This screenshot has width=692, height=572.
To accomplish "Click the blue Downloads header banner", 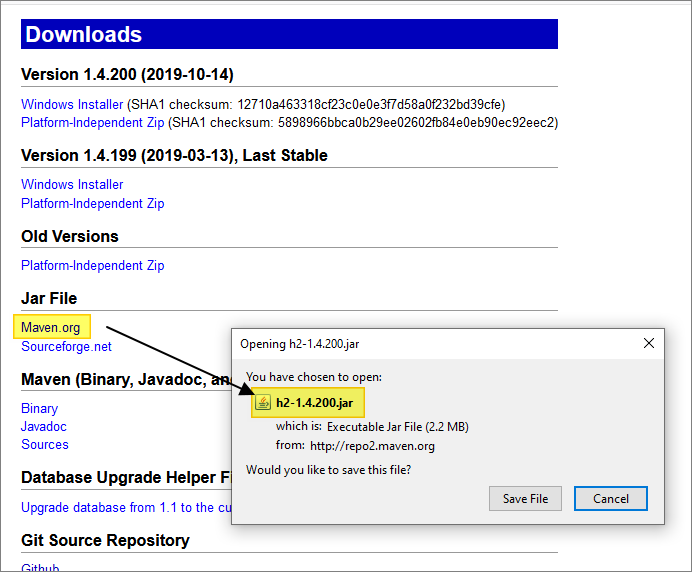I will point(289,34).
